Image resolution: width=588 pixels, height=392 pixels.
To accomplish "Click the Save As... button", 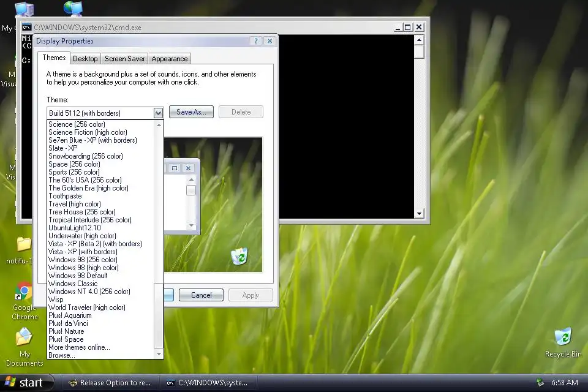I will pos(191,112).
